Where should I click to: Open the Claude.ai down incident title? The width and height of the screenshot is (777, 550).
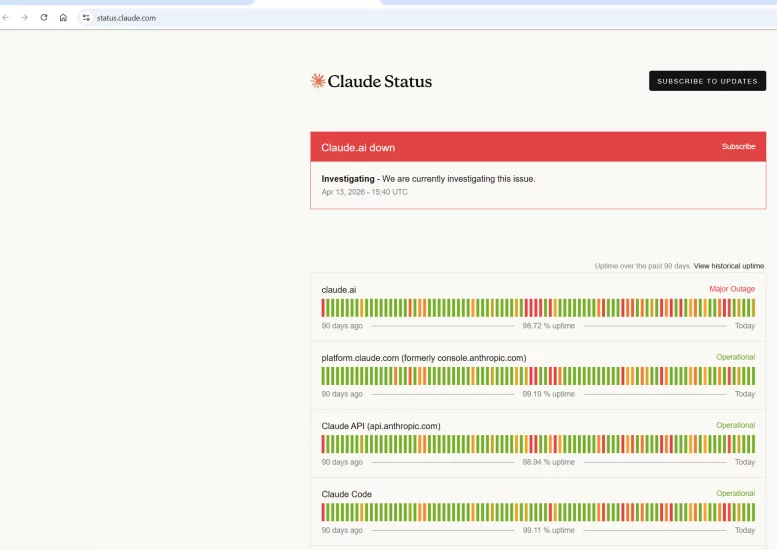point(358,147)
